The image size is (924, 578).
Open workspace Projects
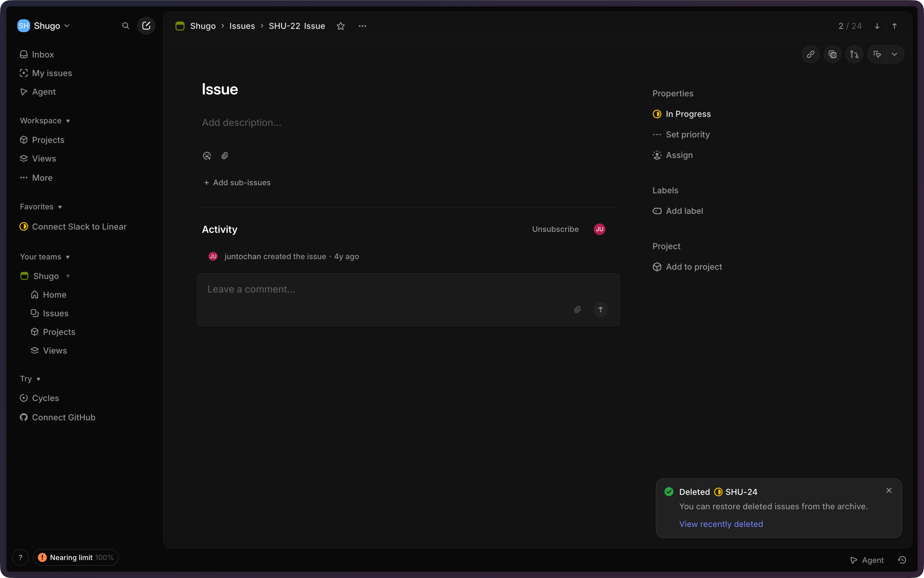click(x=42, y=140)
